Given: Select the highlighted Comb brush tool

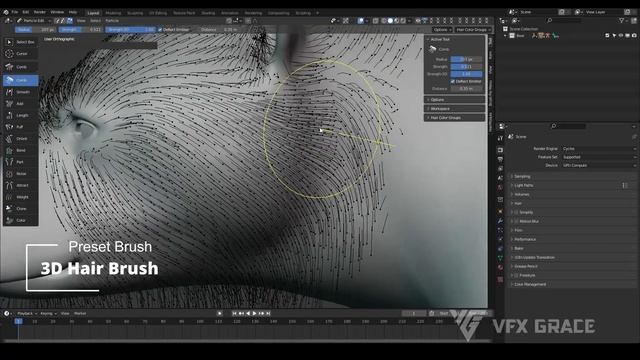Looking at the screenshot, I should coord(21,80).
